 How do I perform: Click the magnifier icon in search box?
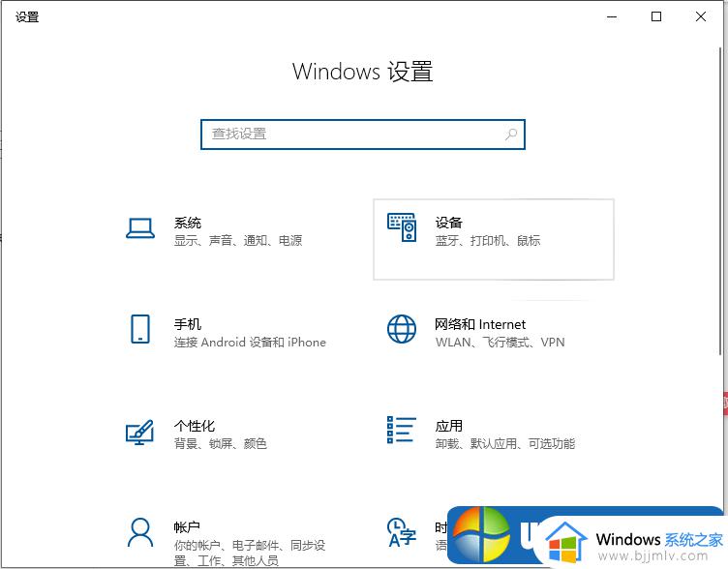click(511, 135)
